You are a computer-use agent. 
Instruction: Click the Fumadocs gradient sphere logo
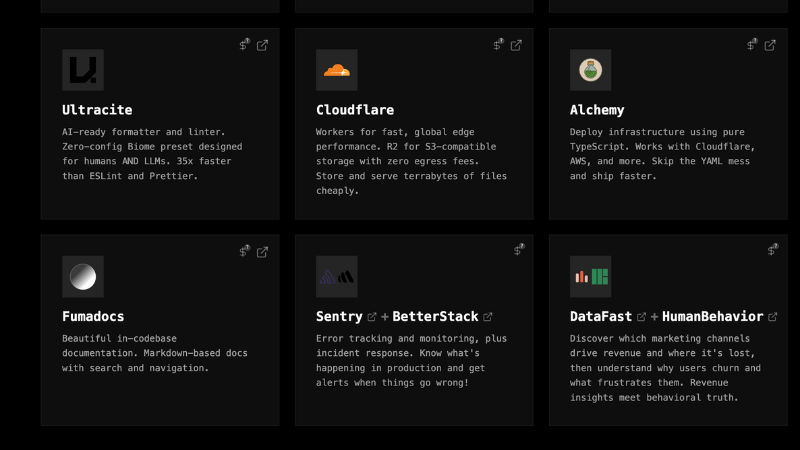click(83, 277)
